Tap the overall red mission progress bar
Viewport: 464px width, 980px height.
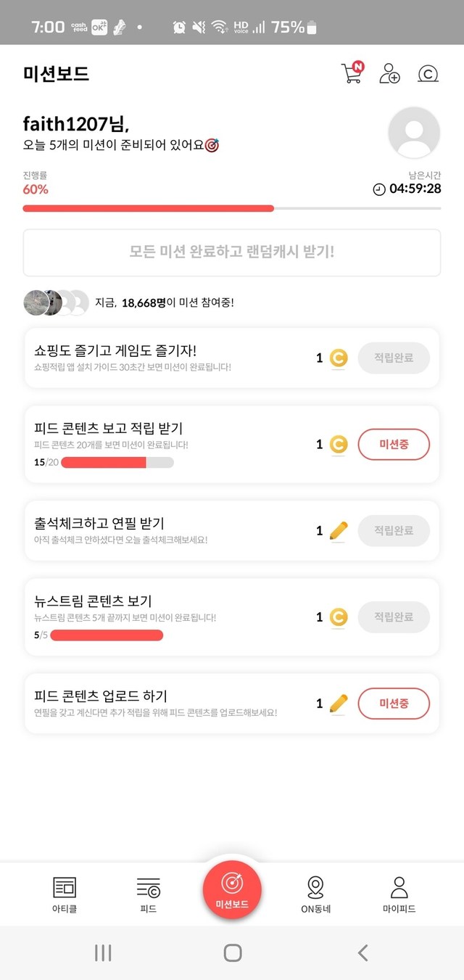click(x=232, y=208)
